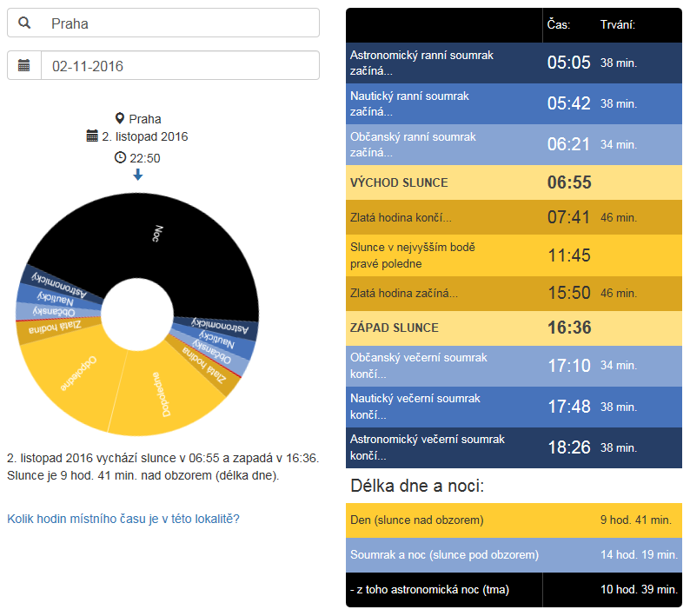Viewport: 690px width, 616px height.
Task: Click the clock icon next to 22:50
Action: pyautogui.click(x=120, y=157)
